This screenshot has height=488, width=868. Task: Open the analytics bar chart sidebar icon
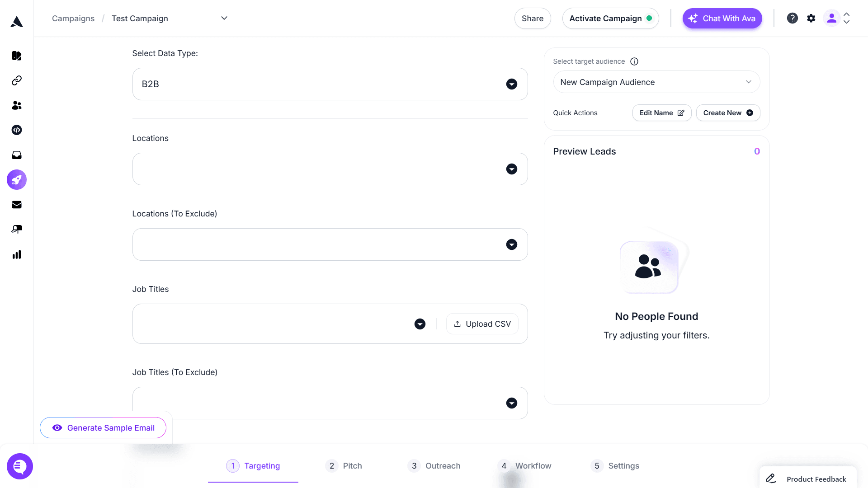(x=17, y=254)
